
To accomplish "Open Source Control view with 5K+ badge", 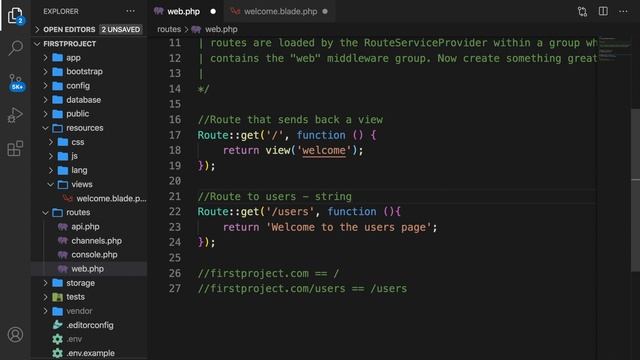I will [x=16, y=82].
